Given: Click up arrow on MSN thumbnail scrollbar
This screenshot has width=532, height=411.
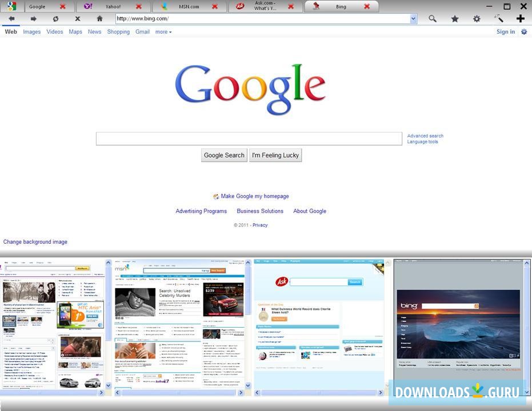Looking at the screenshot, I should [247, 263].
